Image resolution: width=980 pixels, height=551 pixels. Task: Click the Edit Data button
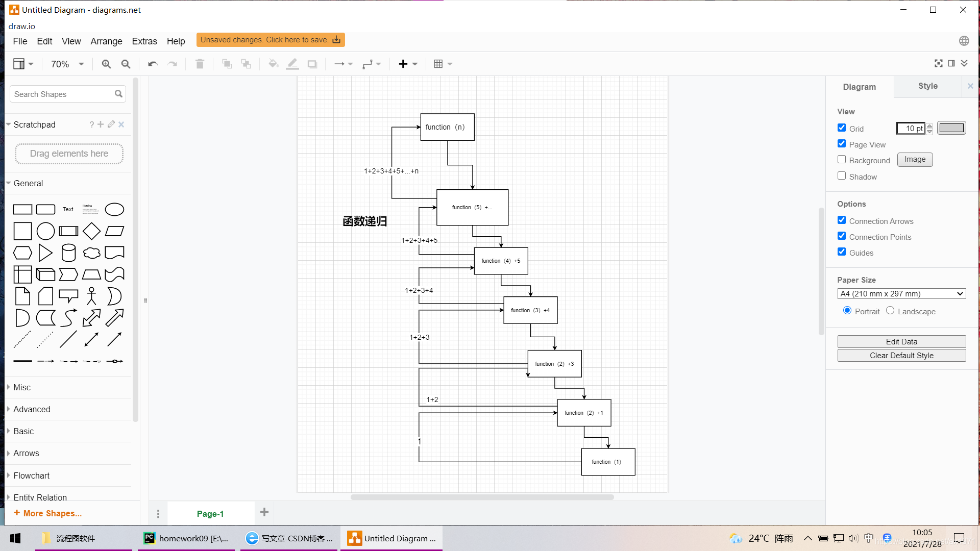coord(901,341)
